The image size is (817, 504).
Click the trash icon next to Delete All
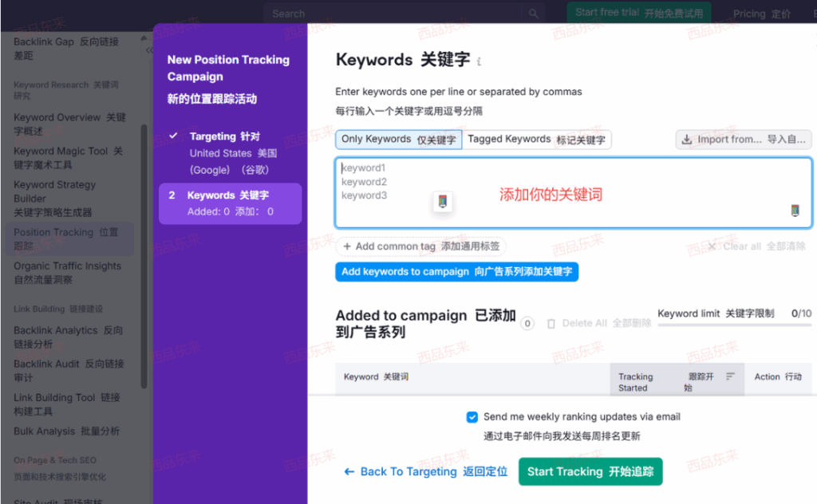tap(551, 324)
